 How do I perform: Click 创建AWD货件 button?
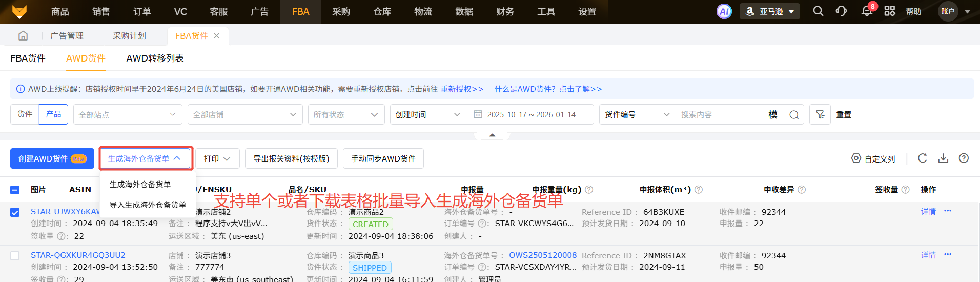(x=52, y=158)
